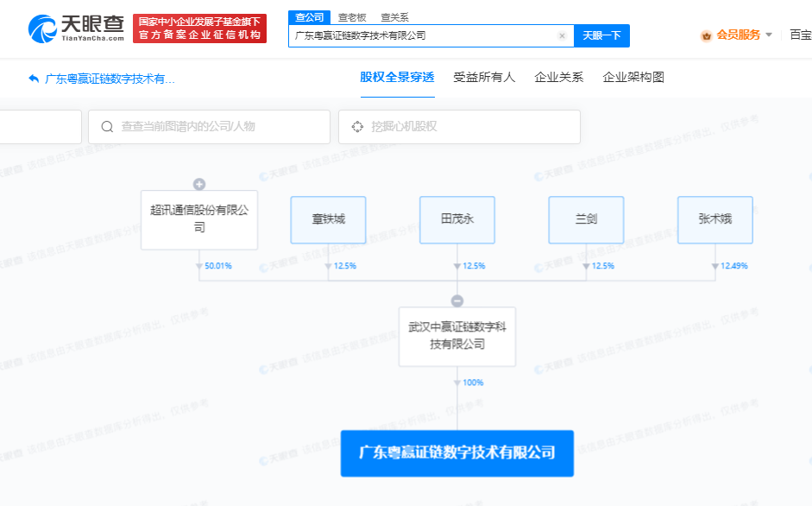Expand shareholders above 超讯通信股份有限公司 with plus
812x506 pixels.
199,184
